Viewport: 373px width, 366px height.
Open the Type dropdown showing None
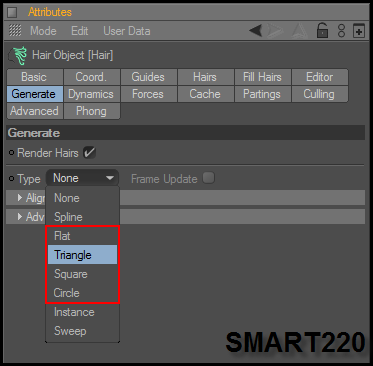pyautogui.click(x=82, y=178)
